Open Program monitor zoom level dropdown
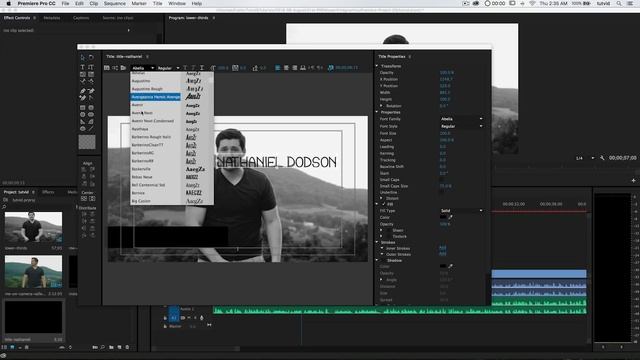This screenshot has width=640, height=360. (584, 158)
